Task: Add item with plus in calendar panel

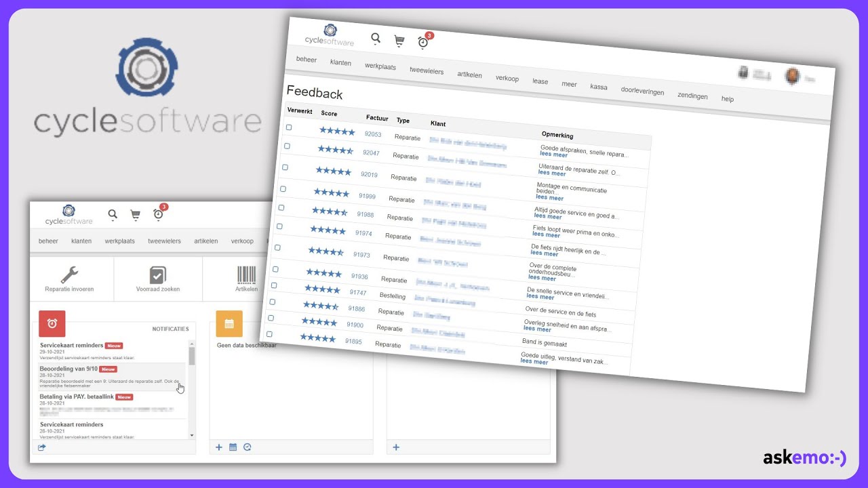Action: click(219, 447)
